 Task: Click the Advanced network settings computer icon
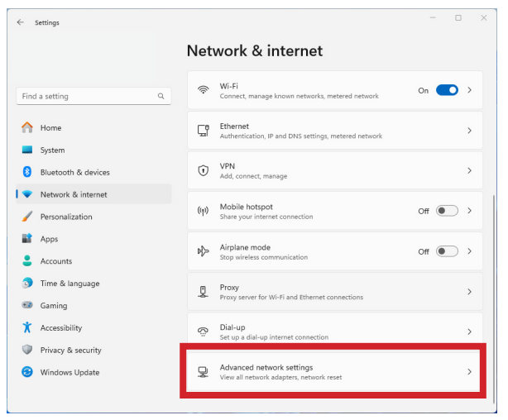pos(204,372)
